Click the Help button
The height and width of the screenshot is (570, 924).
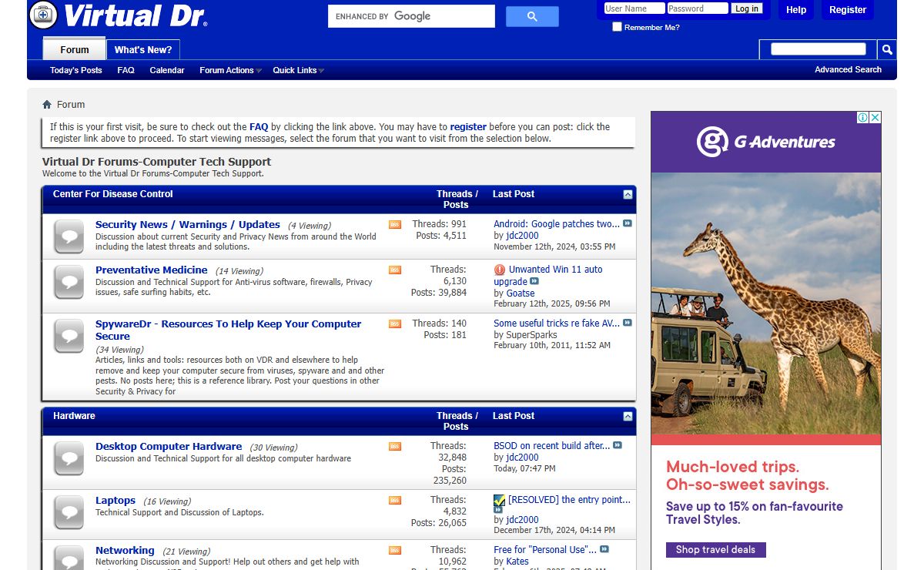pyautogui.click(x=796, y=10)
